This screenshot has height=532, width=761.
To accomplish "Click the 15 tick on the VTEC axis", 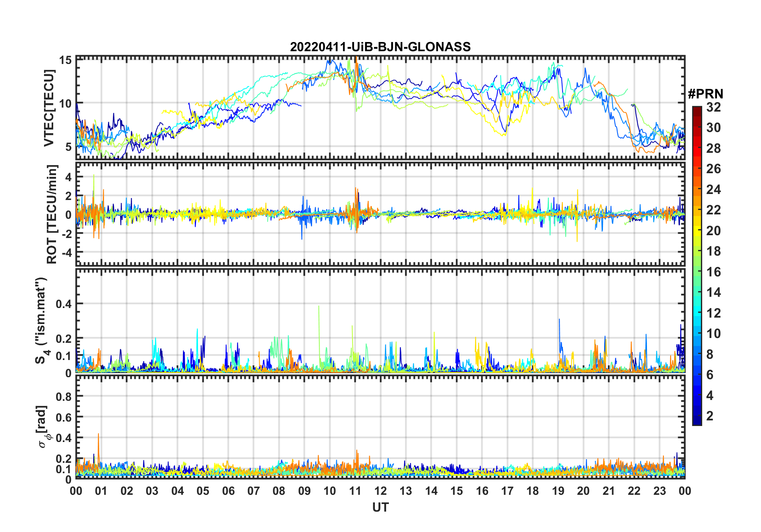I will point(65,60).
